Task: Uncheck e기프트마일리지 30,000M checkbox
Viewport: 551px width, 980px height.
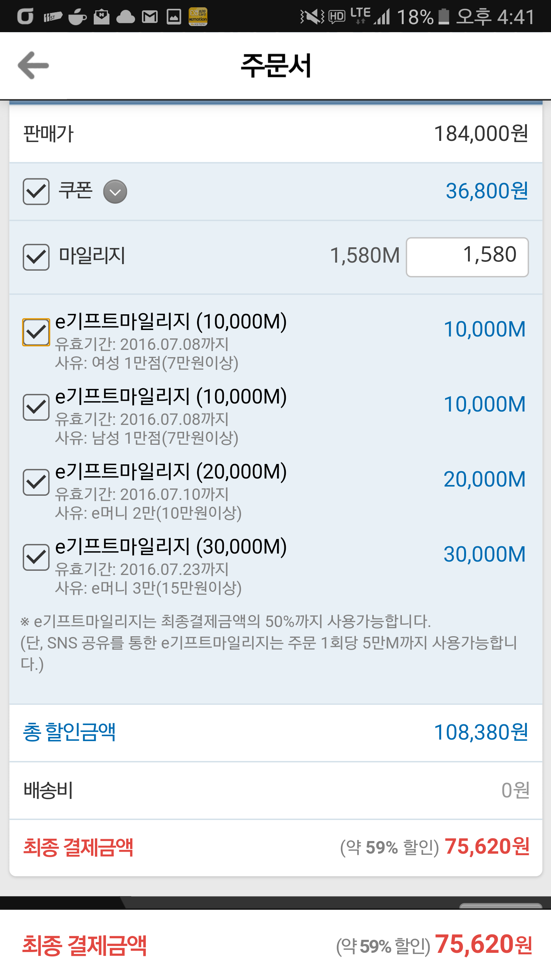Action: click(36, 557)
